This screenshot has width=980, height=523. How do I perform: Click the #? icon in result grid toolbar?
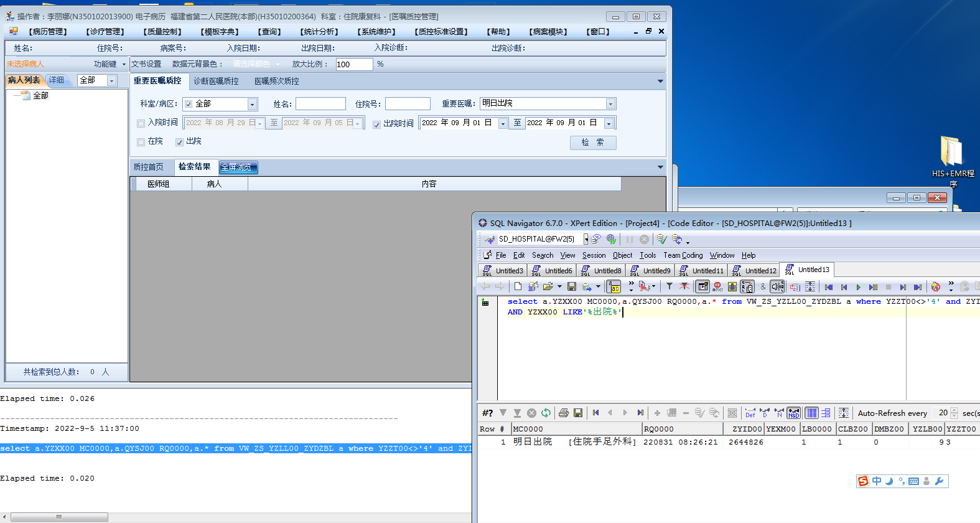pyautogui.click(x=488, y=413)
